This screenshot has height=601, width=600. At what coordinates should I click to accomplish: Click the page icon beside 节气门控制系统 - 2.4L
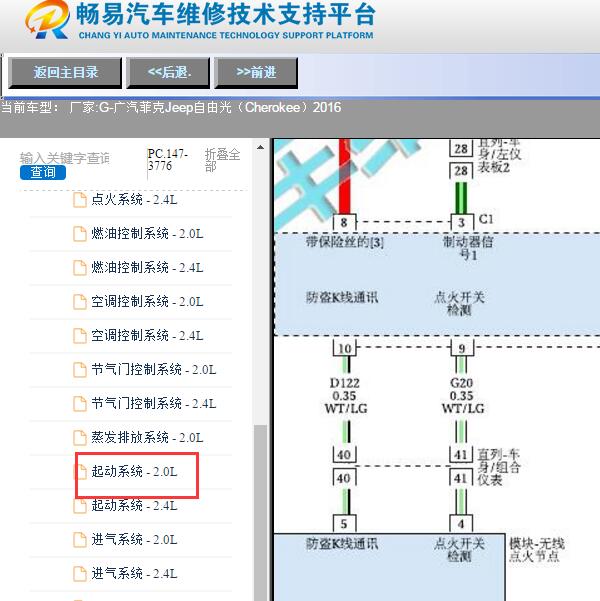point(80,404)
